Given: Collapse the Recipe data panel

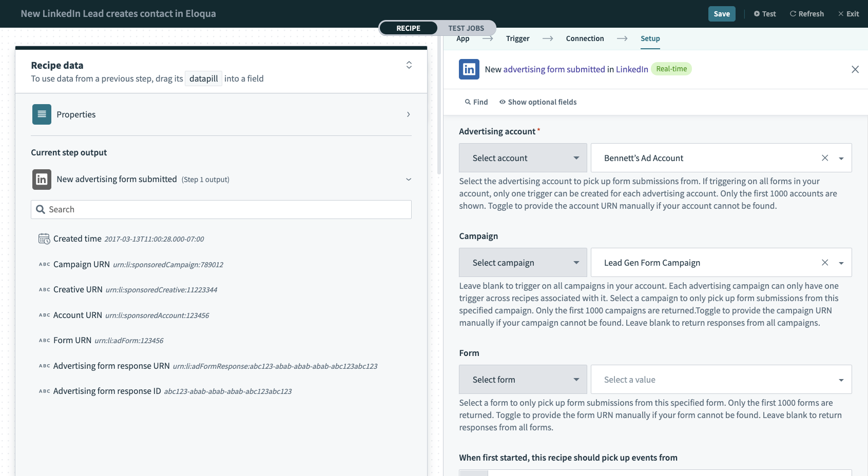Looking at the screenshot, I should 409,65.
